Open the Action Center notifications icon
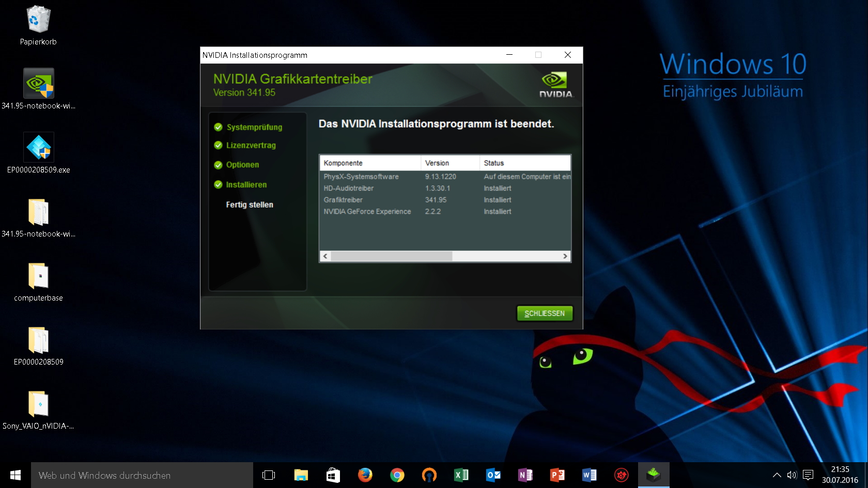This screenshot has width=868, height=488. click(808, 475)
